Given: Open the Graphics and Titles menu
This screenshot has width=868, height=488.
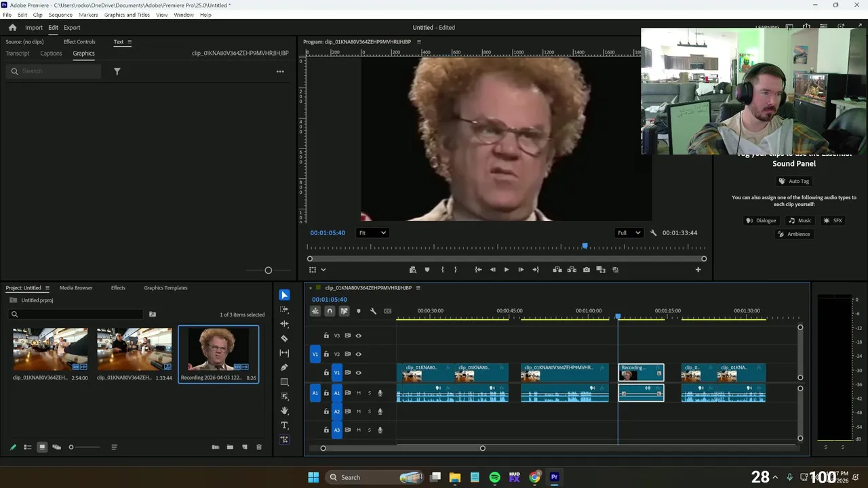Looking at the screenshot, I should point(127,15).
